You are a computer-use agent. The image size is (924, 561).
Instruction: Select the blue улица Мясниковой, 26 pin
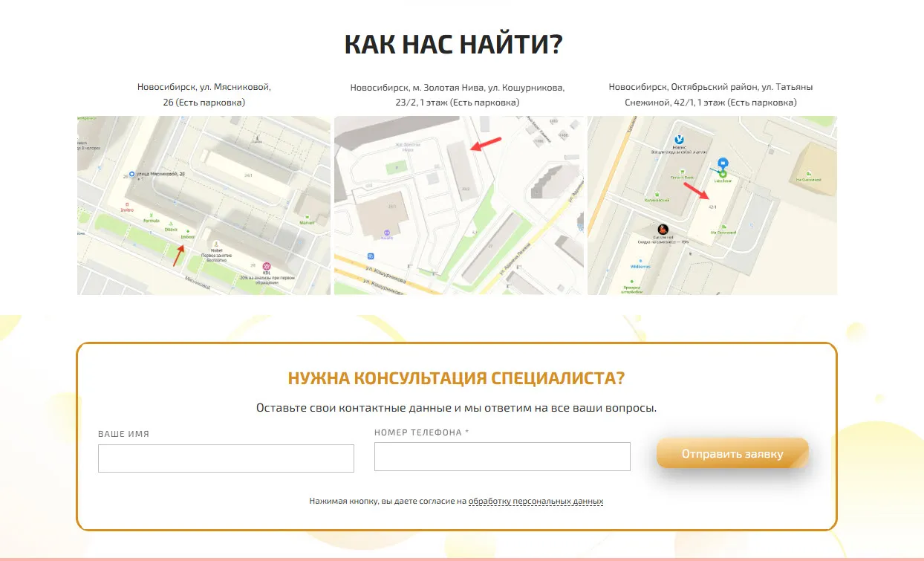(x=132, y=174)
